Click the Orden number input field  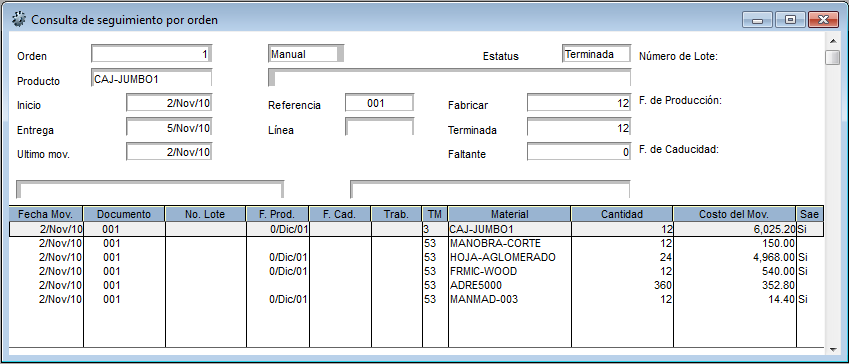[x=152, y=54]
